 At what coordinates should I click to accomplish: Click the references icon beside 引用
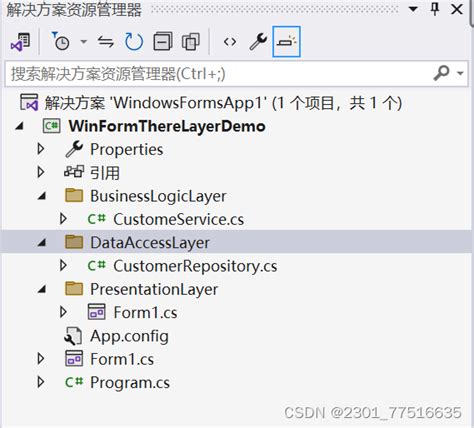click(x=74, y=172)
